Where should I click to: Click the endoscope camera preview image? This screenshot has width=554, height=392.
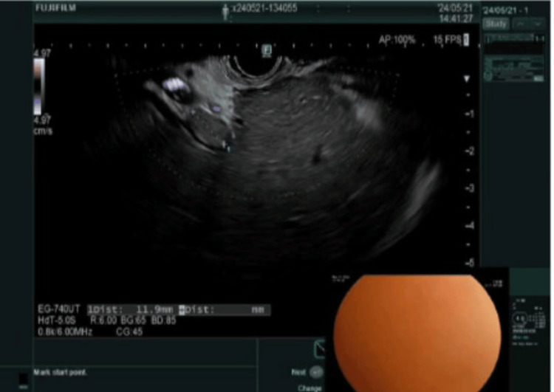(417, 333)
